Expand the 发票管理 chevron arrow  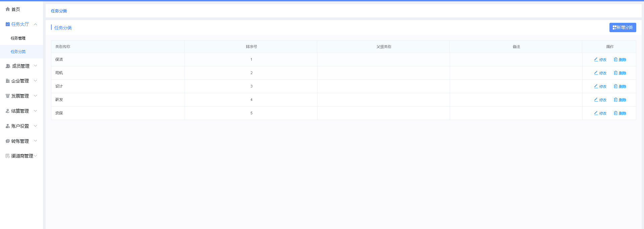(x=35, y=96)
